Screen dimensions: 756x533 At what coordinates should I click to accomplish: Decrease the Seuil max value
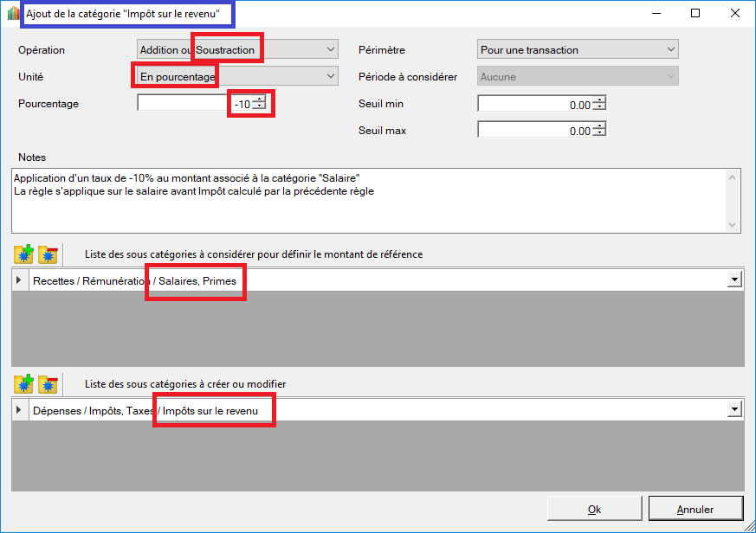point(599,134)
